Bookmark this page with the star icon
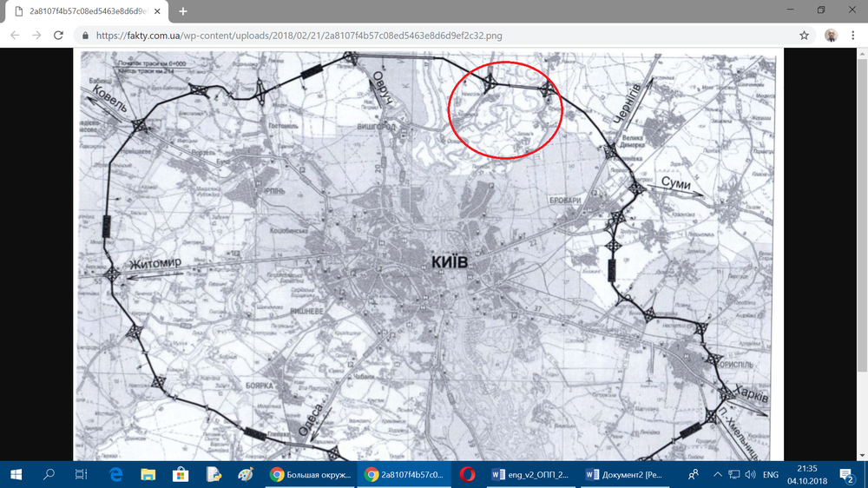Viewport: 868px width, 488px height. coord(804,36)
